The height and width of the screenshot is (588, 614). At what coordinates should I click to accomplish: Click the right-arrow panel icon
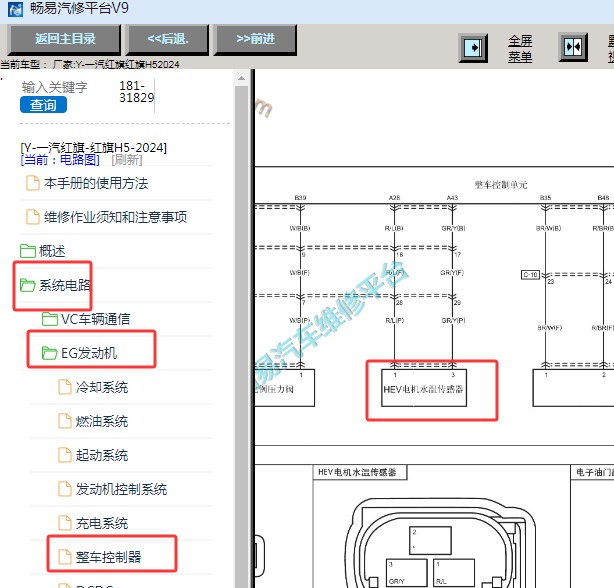click(x=473, y=48)
